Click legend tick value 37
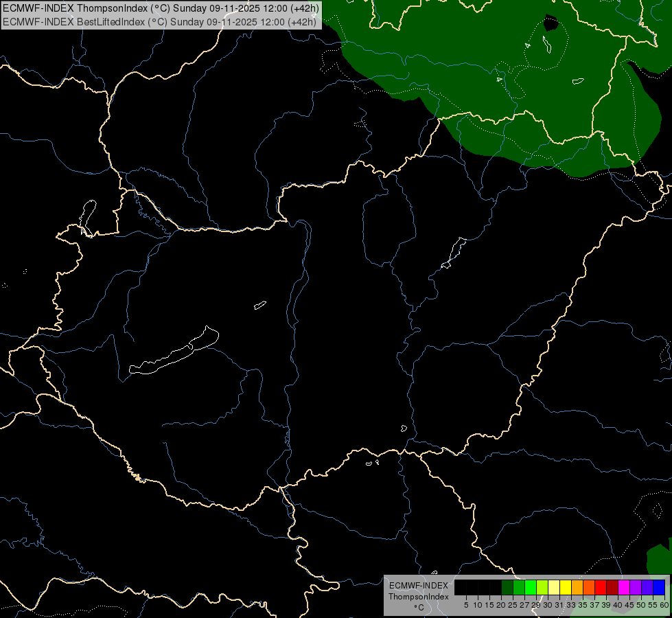Viewport: 672px width, 618px height. (594, 605)
